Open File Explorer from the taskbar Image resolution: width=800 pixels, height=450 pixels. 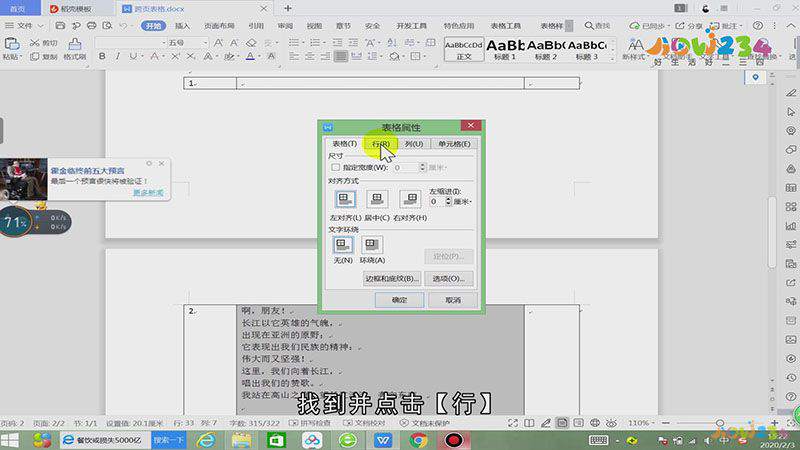coord(241,440)
